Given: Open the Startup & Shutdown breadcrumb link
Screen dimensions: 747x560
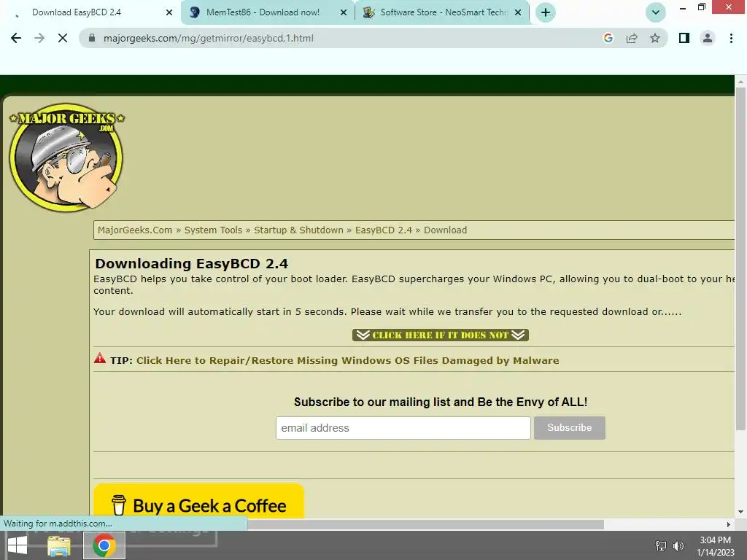Looking at the screenshot, I should (x=298, y=230).
